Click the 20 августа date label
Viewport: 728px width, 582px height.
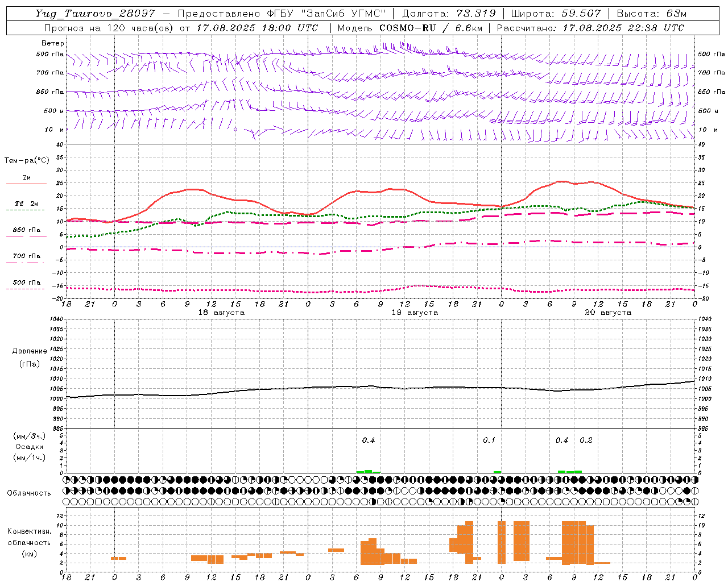pyautogui.click(x=608, y=313)
